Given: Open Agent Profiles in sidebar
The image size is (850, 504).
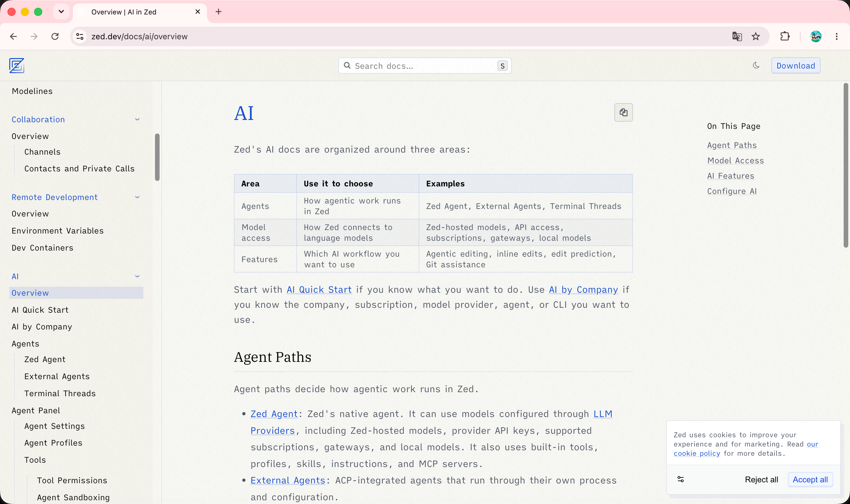Looking at the screenshot, I should pyautogui.click(x=53, y=443).
